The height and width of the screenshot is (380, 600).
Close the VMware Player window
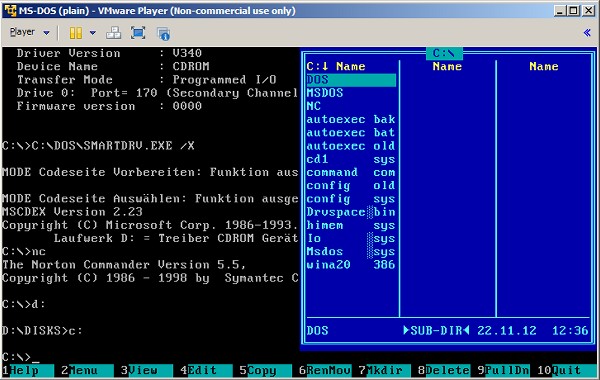coord(588,11)
